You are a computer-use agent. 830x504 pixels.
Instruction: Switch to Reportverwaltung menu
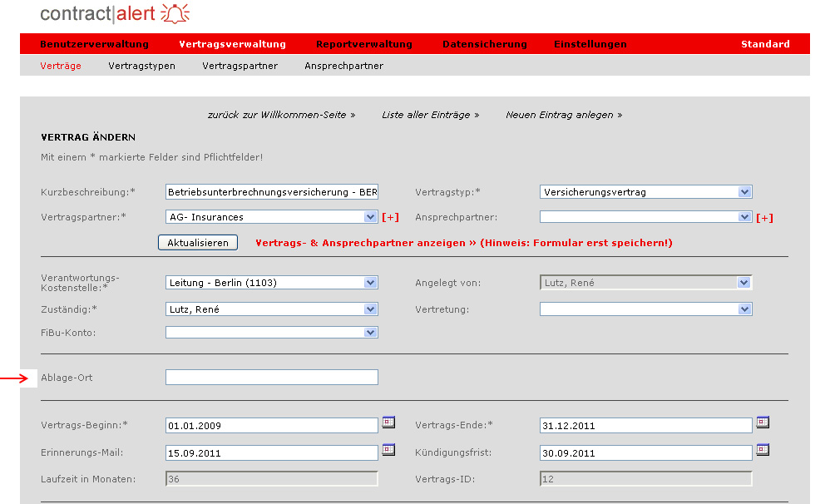click(x=363, y=44)
